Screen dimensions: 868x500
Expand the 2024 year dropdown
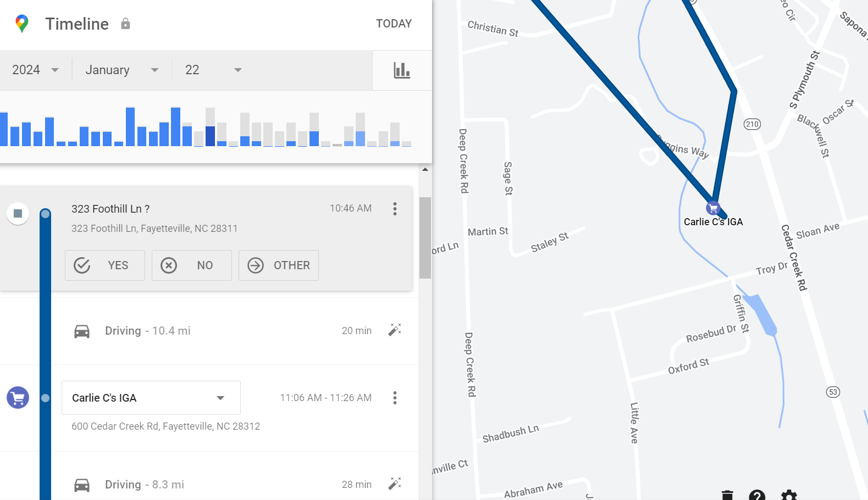pos(36,70)
